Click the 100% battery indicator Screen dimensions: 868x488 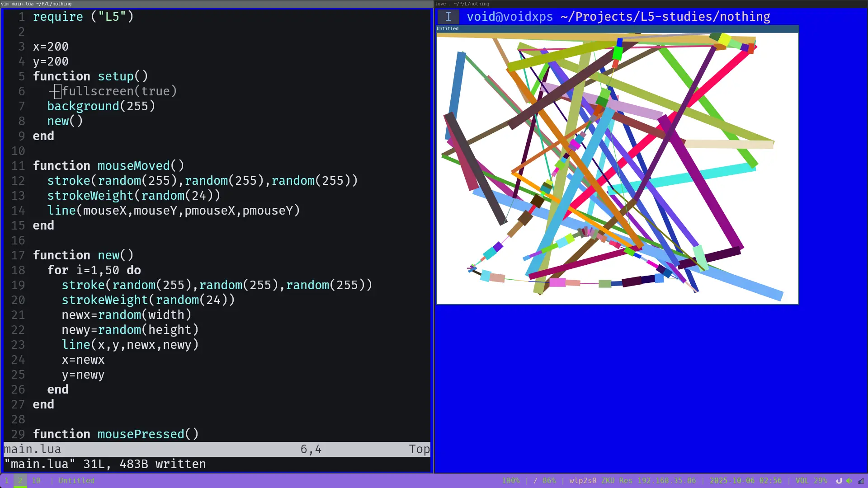click(x=510, y=481)
